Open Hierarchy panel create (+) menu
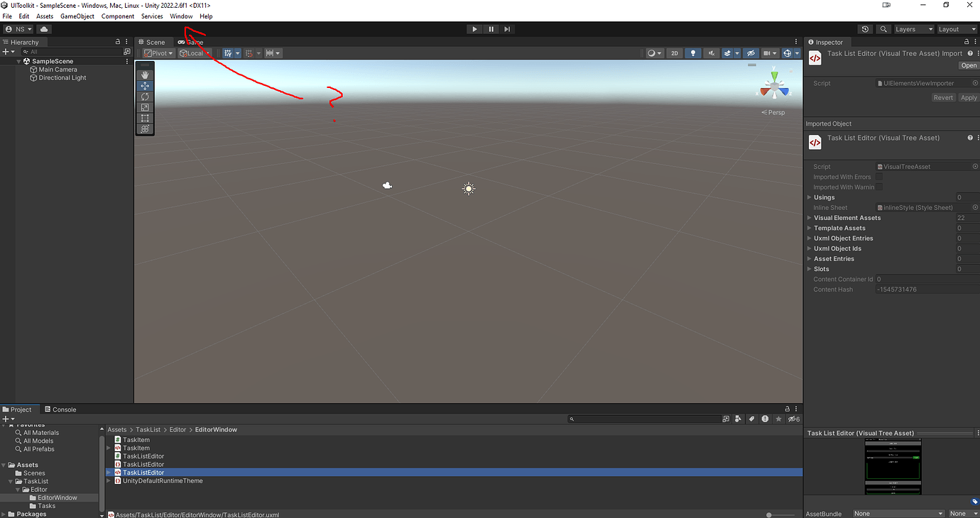 pos(9,52)
